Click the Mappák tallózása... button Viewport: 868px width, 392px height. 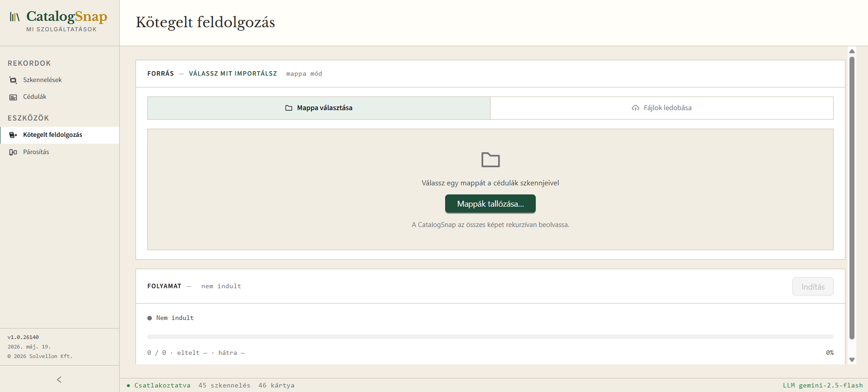click(490, 204)
